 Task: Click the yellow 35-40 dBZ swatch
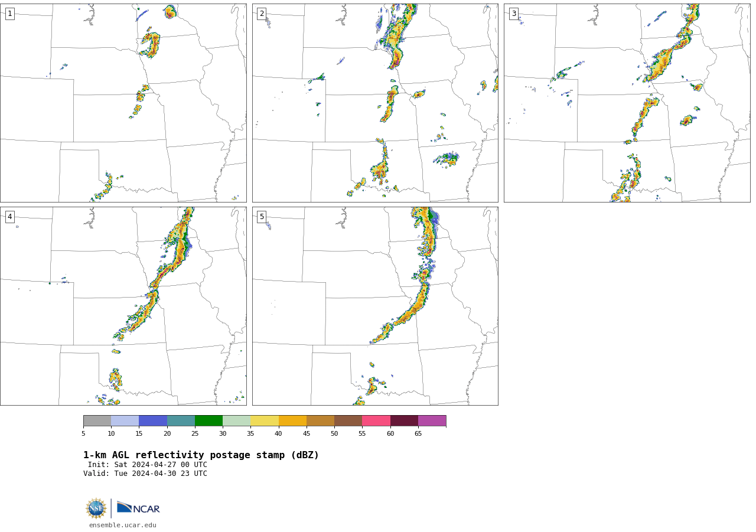(x=265, y=421)
